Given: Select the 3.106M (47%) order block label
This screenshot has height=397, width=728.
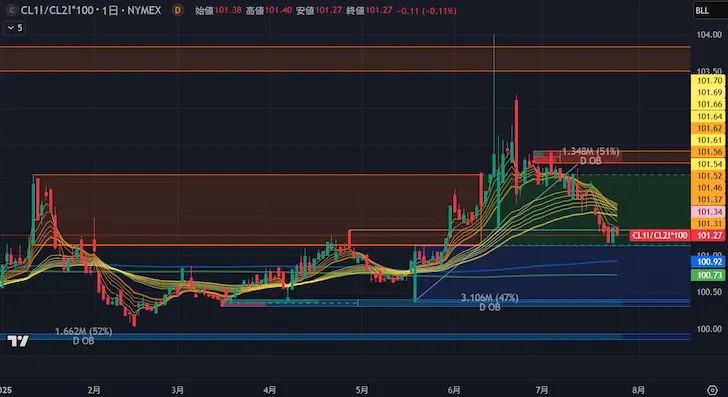Looking at the screenshot, I should (x=490, y=298).
